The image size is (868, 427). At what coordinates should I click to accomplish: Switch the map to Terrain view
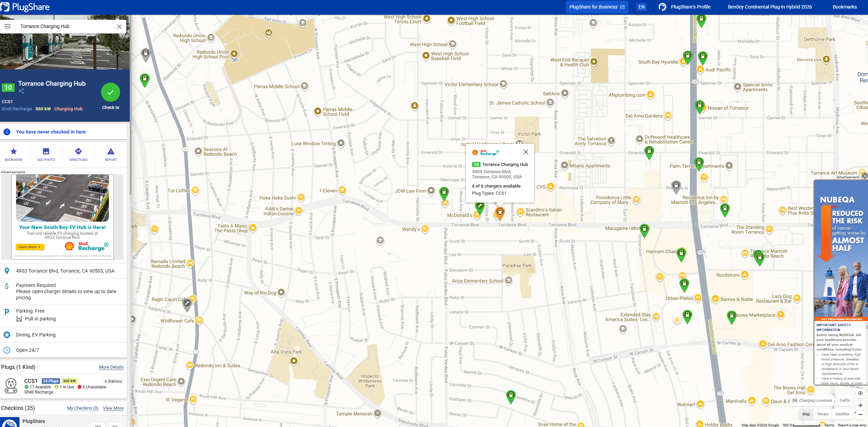click(823, 414)
